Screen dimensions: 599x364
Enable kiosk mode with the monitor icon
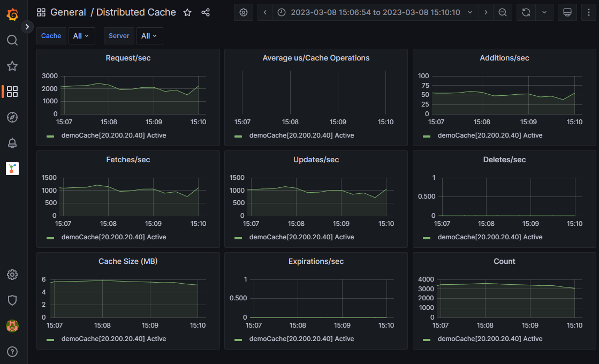click(x=567, y=12)
